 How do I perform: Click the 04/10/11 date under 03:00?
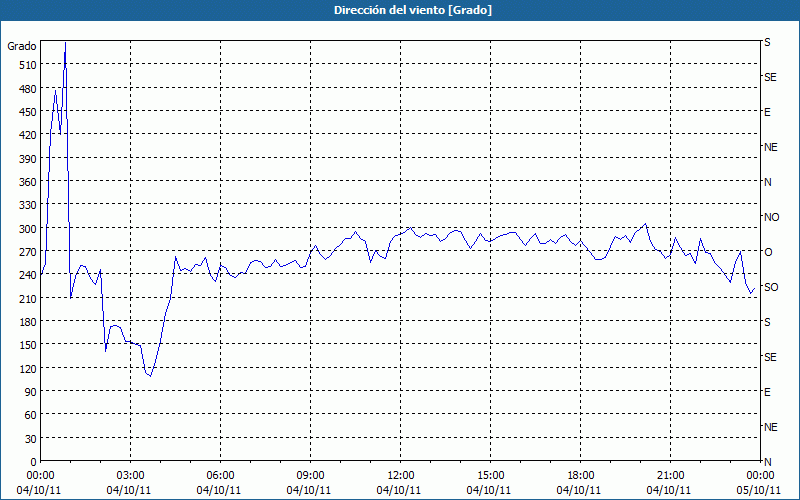(129, 490)
